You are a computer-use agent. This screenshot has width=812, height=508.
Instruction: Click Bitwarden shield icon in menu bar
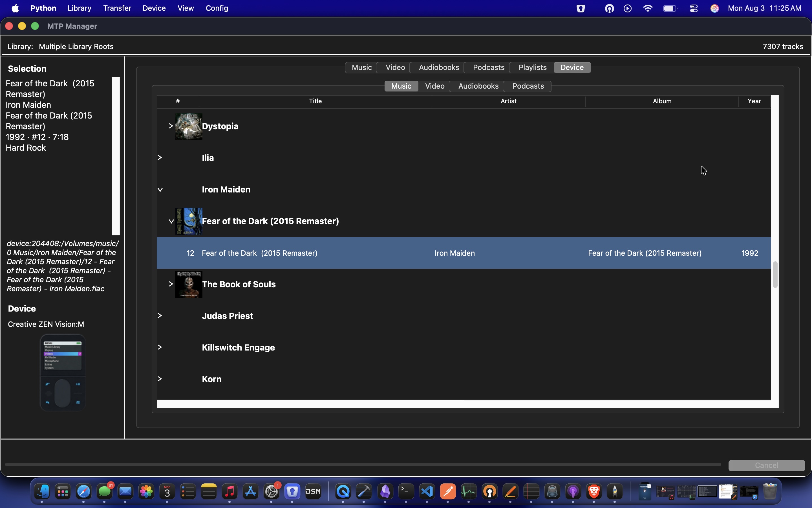[581, 8]
